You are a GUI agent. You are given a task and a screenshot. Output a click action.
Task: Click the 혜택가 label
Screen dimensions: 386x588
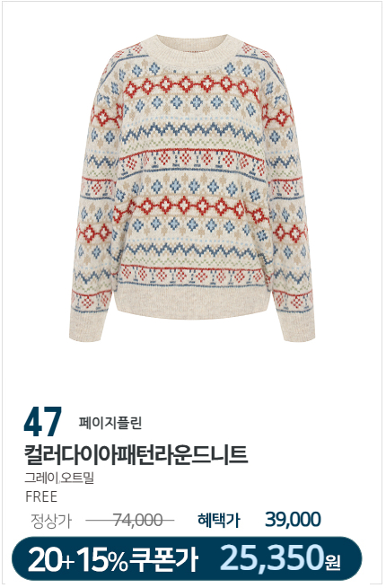[x=219, y=521]
